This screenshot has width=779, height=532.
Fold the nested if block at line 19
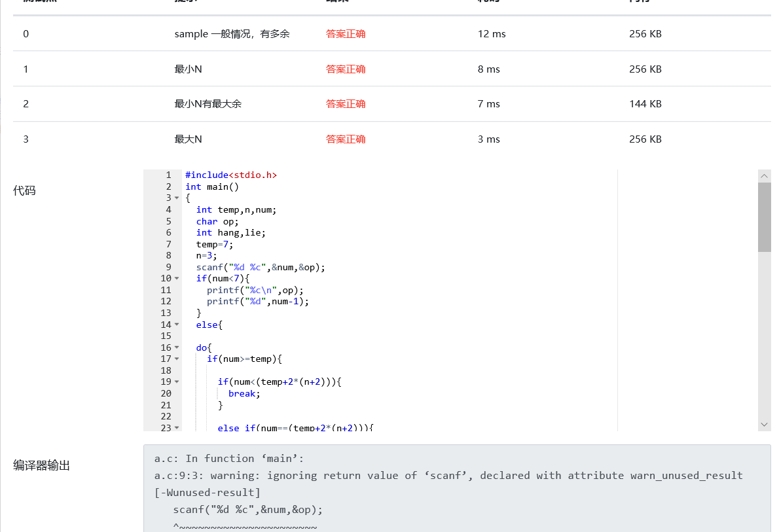click(177, 381)
